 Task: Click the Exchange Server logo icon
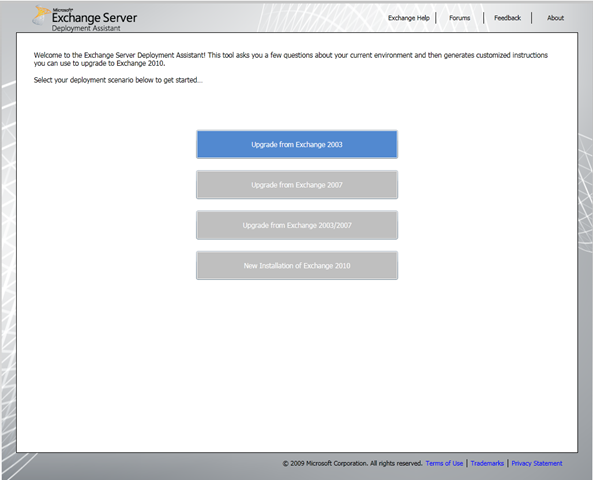[x=41, y=15]
